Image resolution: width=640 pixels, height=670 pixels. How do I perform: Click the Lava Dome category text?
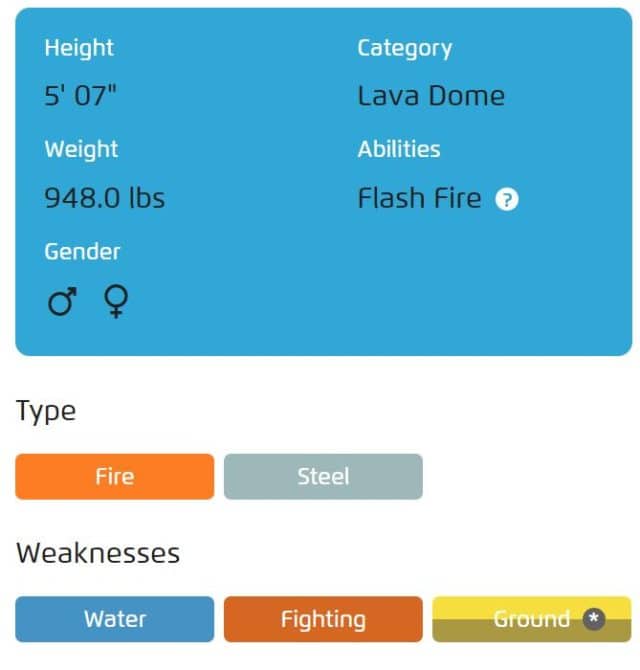431,96
